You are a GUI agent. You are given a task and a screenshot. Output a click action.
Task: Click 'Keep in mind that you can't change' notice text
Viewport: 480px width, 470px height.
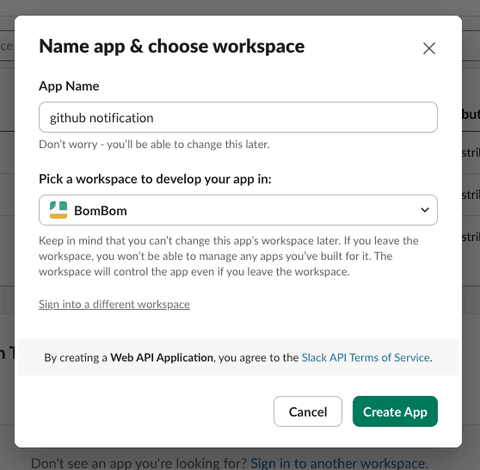click(x=229, y=256)
